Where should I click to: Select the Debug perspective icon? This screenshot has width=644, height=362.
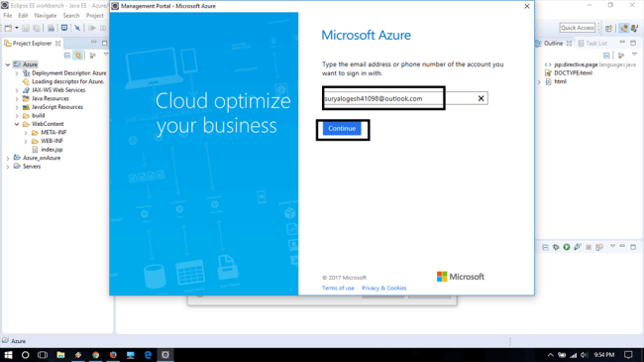634,28
